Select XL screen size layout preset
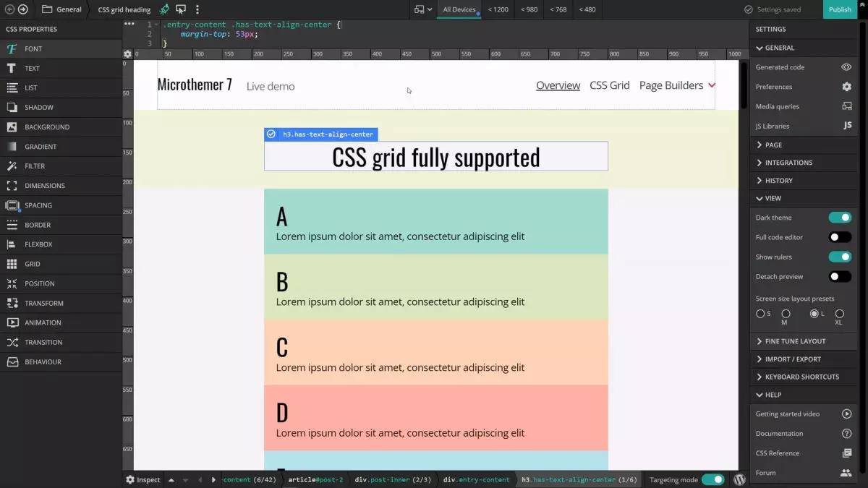This screenshot has height=488, width=868. tap(839, 314)
